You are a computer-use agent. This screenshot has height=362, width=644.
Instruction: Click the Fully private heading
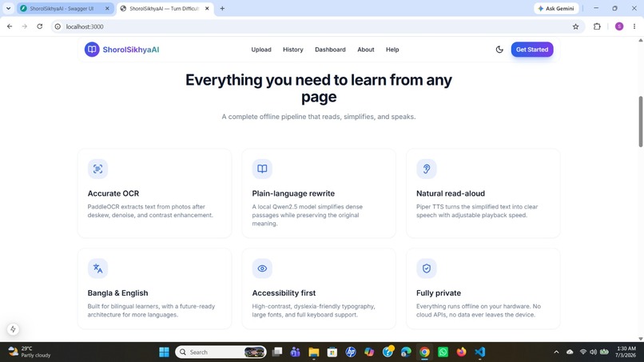[x=439, y=293]
